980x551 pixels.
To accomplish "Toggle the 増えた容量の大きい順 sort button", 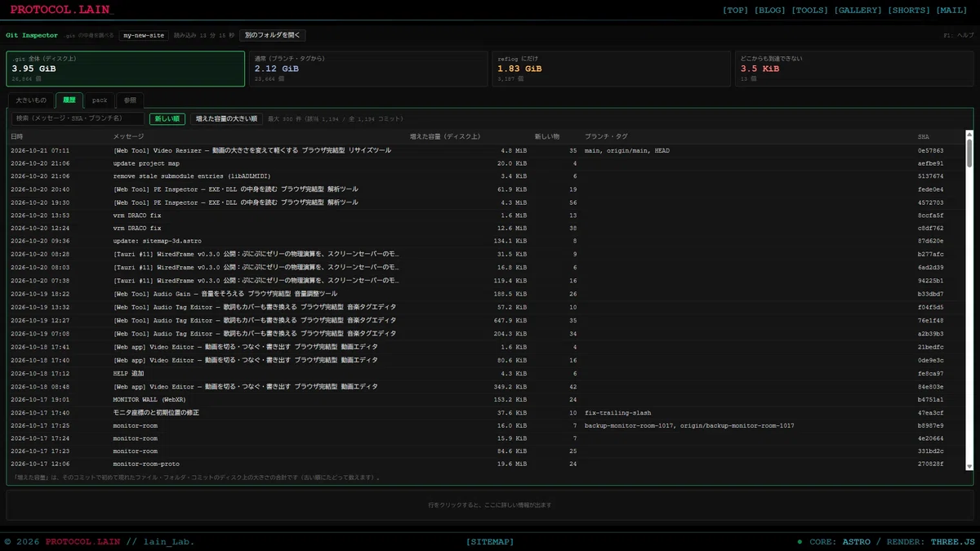I will pyautogui.click(x=226, y=118).
